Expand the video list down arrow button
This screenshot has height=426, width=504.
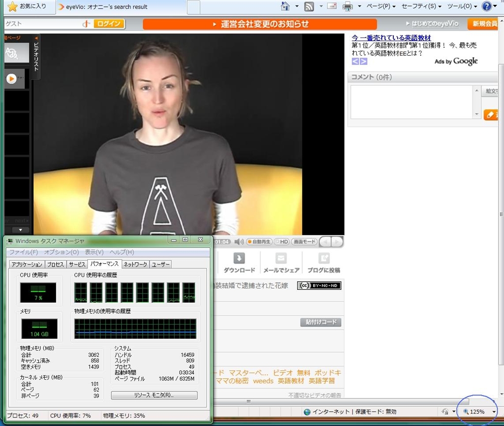click(x=21, y=230)
